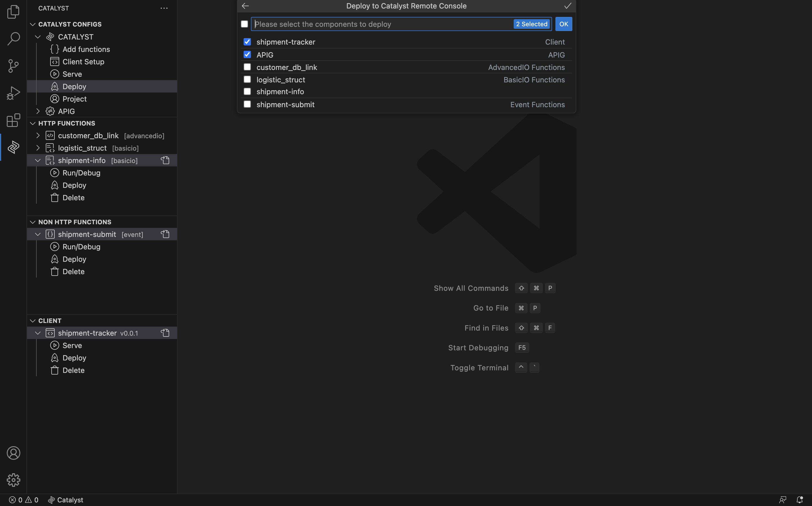Select Add functions in Catalyst configs
Screen dimensions: 812x506
[x=86, y=49]
